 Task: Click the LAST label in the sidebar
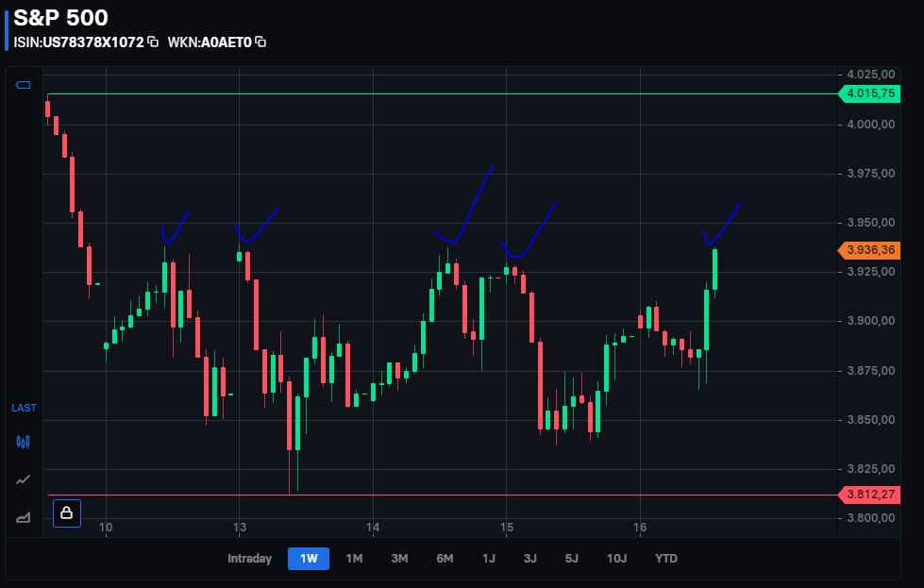click(24, 408)
